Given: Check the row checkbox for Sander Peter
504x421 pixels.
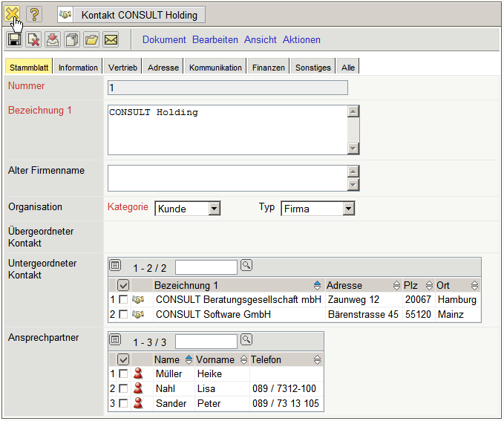Looking at the screenshot, I should (123, 403).
